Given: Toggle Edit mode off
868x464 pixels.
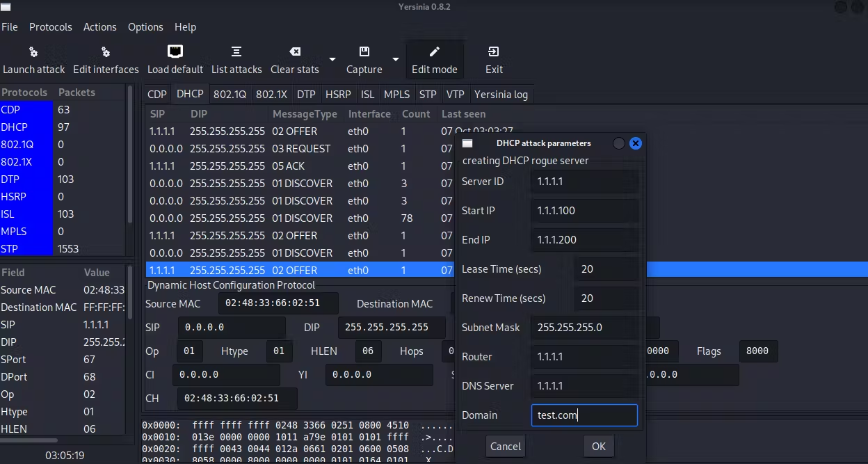Looking at the screenshot, I should [x=435, y=59].
